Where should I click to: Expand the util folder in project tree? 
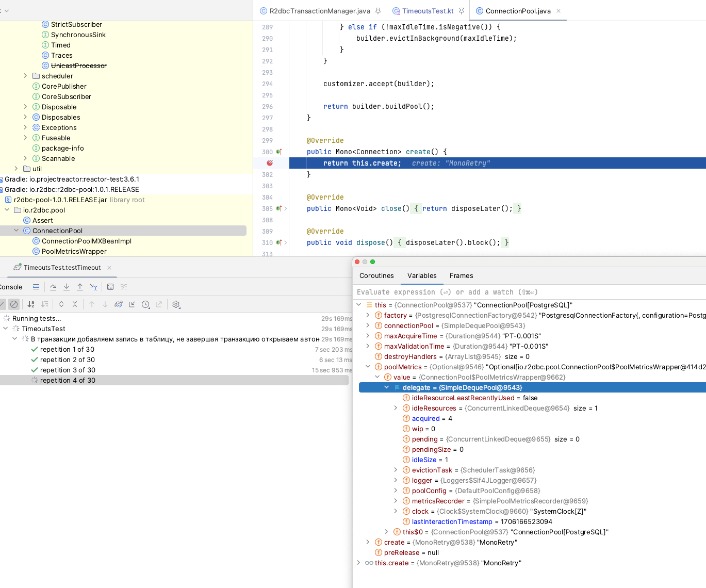coord(16,169)
